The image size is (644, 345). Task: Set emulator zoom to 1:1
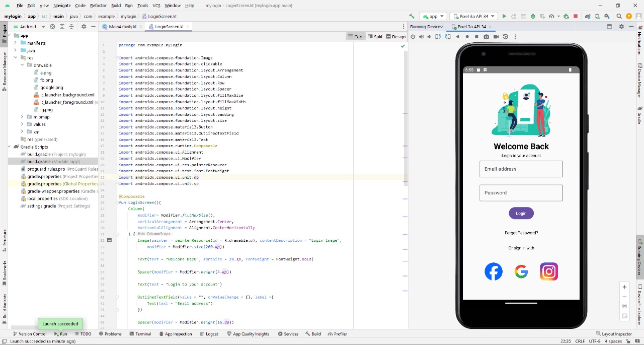tap(624, 306)
